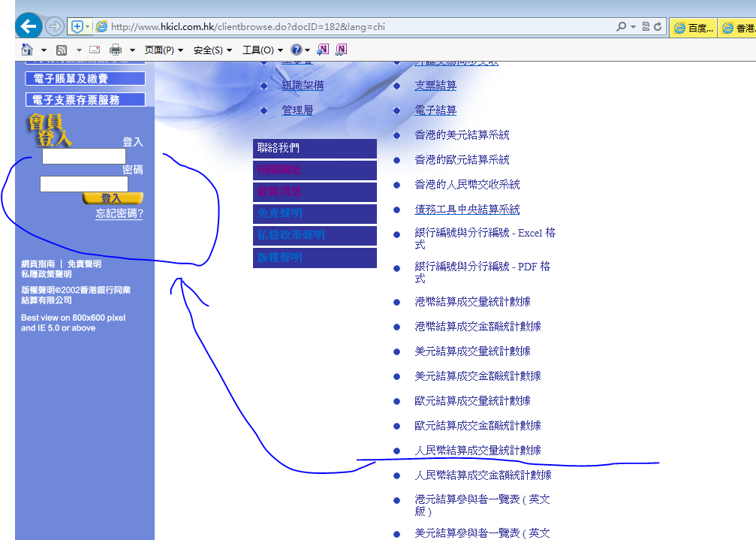Select the 最新消息 menu item
This screenshot has width=756, height=540.
click(x=315, y=192)
